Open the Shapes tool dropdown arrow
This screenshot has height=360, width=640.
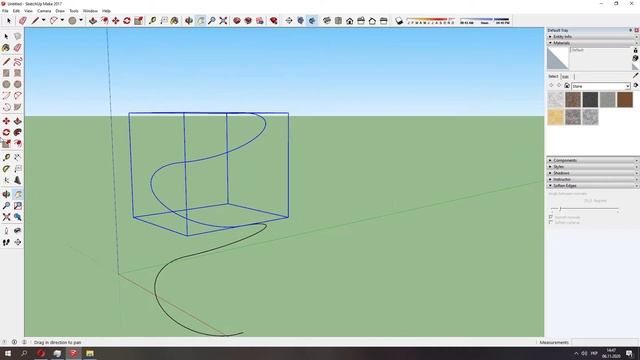click(80, 20)
